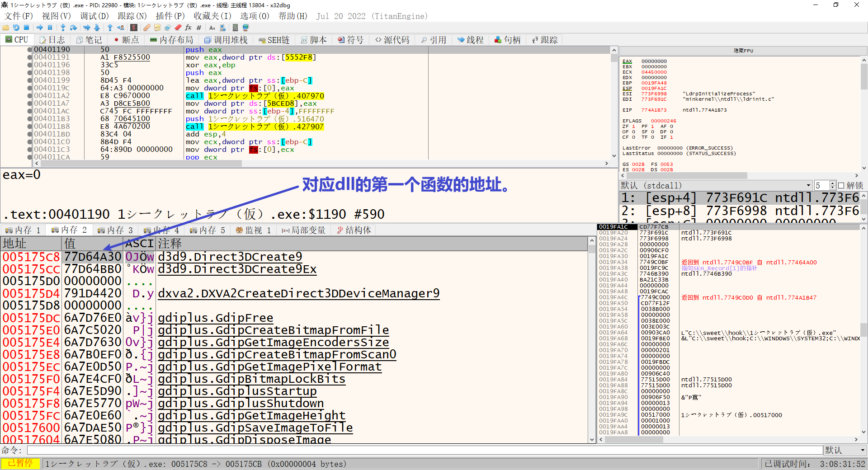Toggle breakpoint dot at address 00401191

point(30,57)
